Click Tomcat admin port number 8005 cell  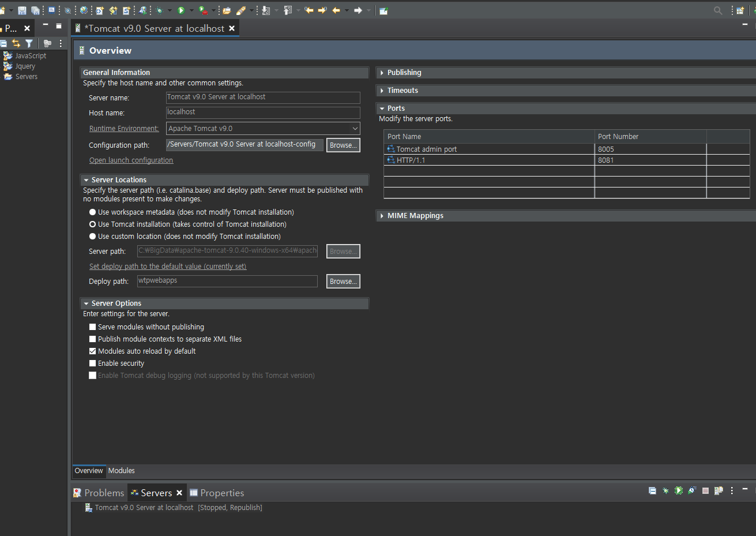coord(650,149)
